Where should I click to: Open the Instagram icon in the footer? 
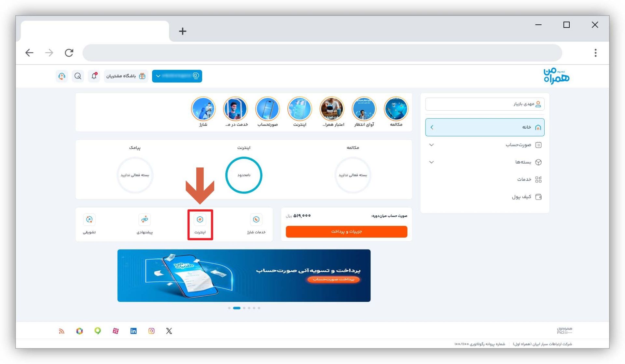coord(151,331)
